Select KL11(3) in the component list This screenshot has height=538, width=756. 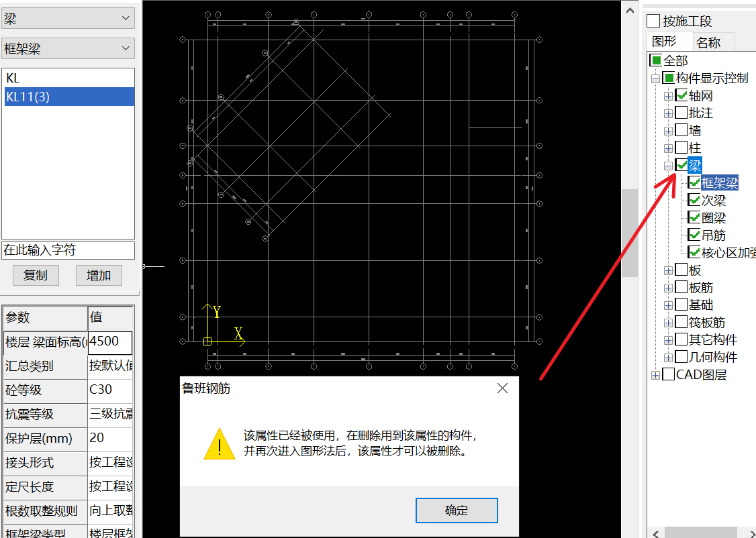(68, 97)
